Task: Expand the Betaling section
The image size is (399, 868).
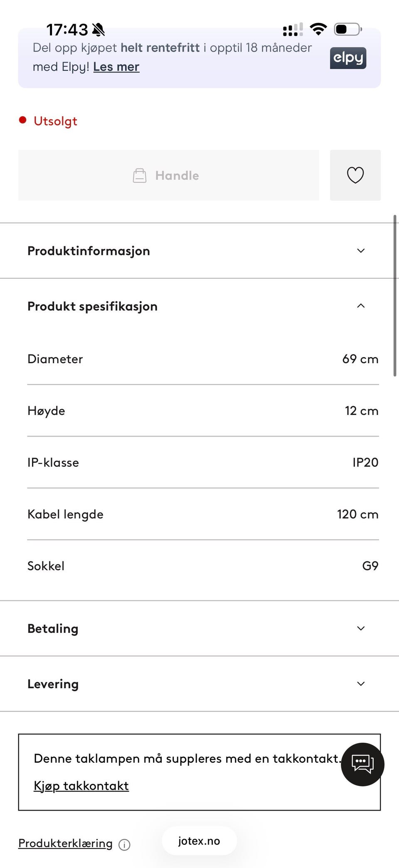Action: click(199, 628)
